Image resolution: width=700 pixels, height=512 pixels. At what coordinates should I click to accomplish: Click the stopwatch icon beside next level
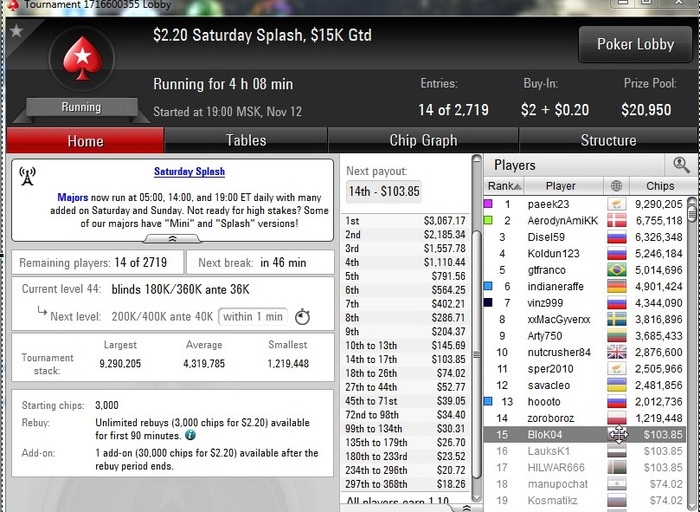pyautogui.click(x=302, y=316)
